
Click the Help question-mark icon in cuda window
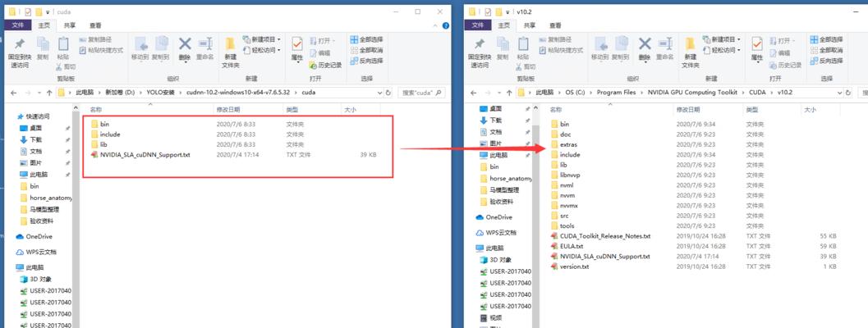(445, 25)
